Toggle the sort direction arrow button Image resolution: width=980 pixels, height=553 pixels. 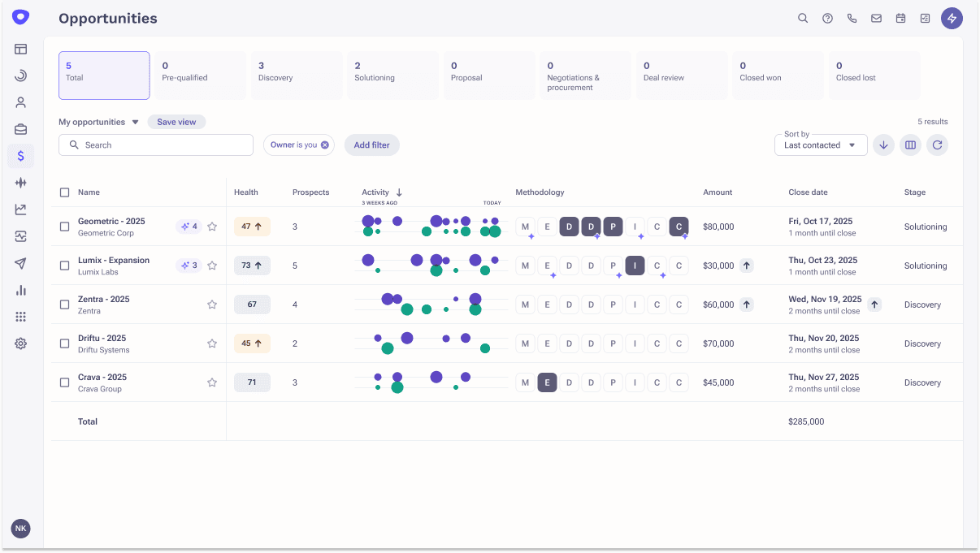[x=883, y=145]
